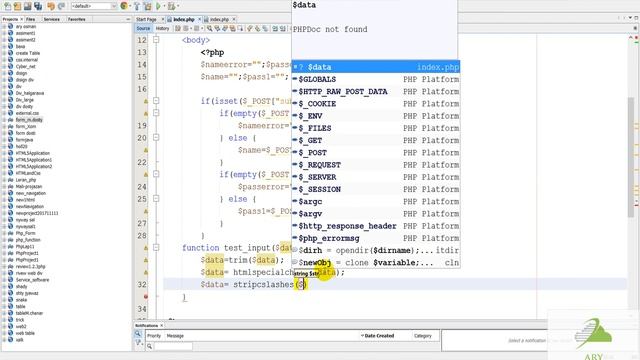The image size is (640, 360).
Task: Click the editor vertical scrollbar
Action: pos(631,157)
